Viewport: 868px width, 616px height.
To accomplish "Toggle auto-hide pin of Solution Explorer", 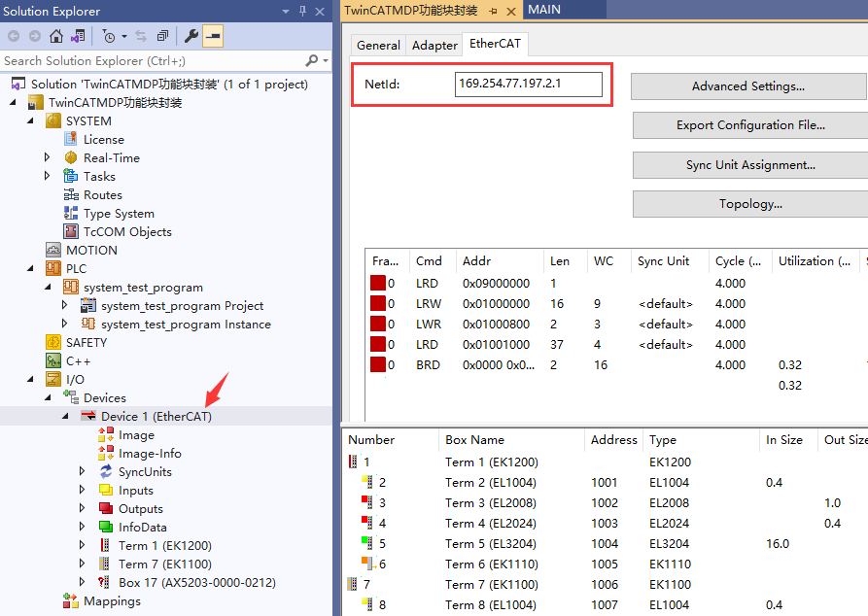I will click(303, 11).
